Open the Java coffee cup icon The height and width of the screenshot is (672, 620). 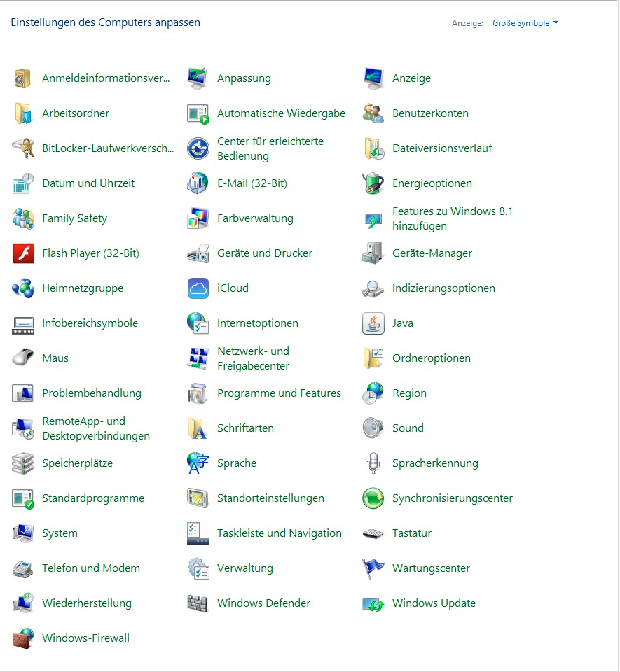point(373,323)
